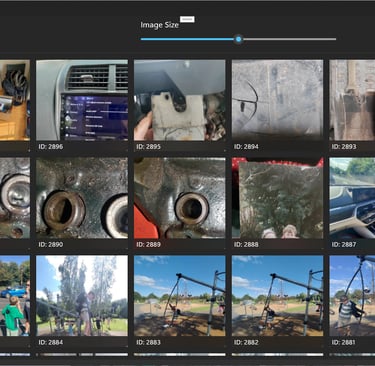The width and height of the screenshot is (375, 366).
Task: Click the "ID: 2890" caption
Action: [x=51, y=244]
